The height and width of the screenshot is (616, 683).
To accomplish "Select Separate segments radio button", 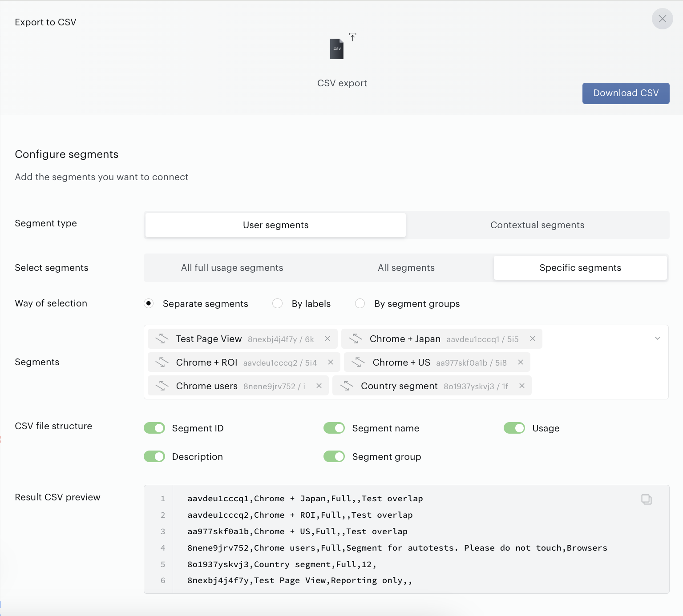I will click(149, 303).
